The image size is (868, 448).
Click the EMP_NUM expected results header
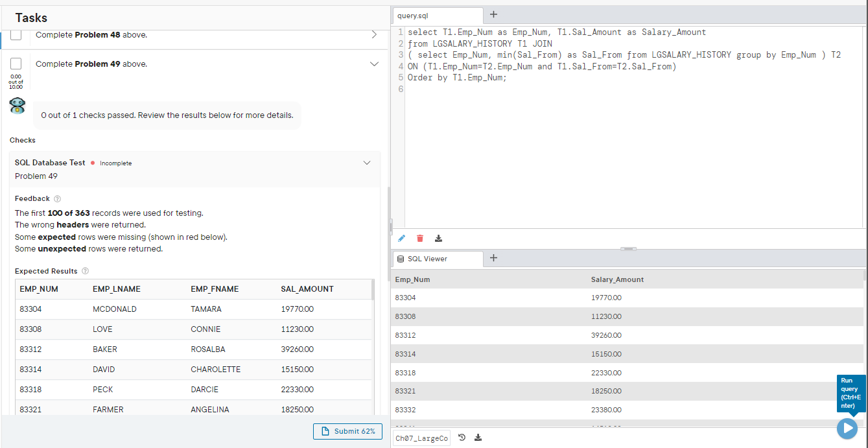tap(39, 289)
